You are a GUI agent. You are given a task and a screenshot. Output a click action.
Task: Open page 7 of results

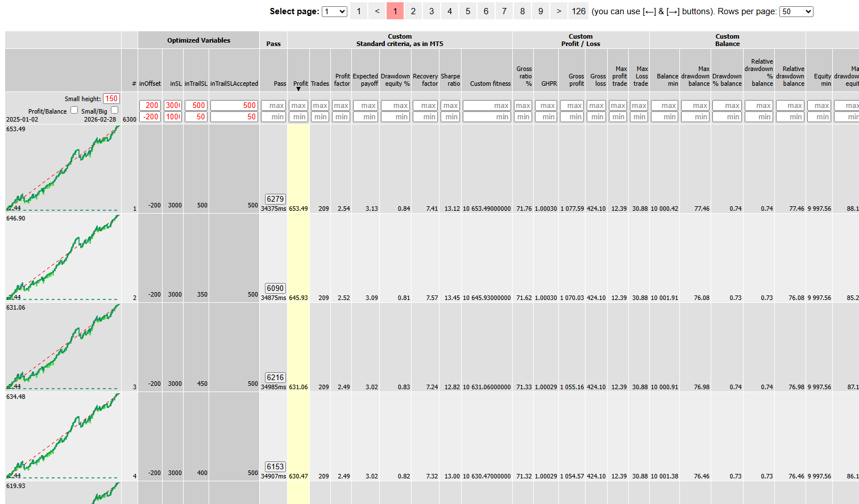coord(504,11)
